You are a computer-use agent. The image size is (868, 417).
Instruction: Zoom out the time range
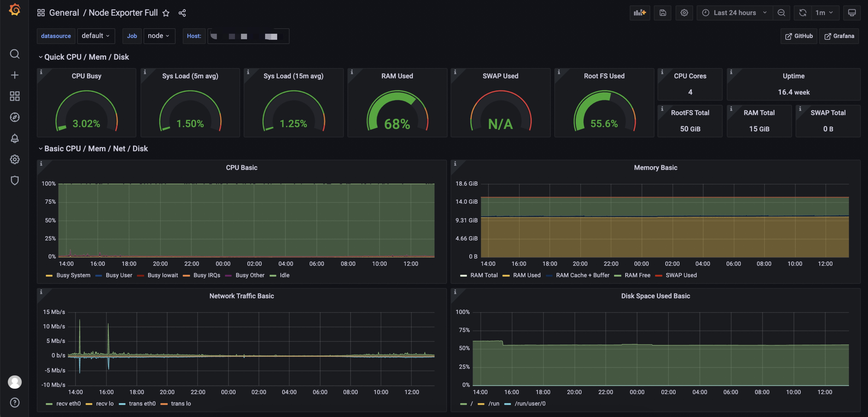coord(781,13)
